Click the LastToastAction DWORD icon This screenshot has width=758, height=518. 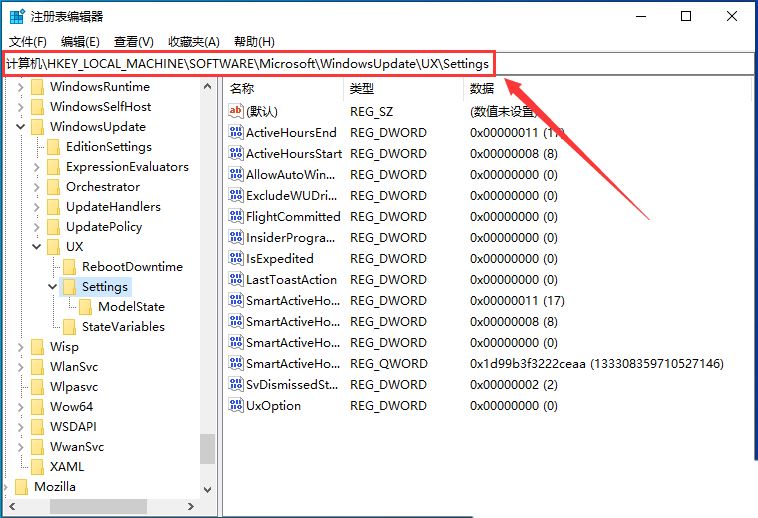point(235,279)
